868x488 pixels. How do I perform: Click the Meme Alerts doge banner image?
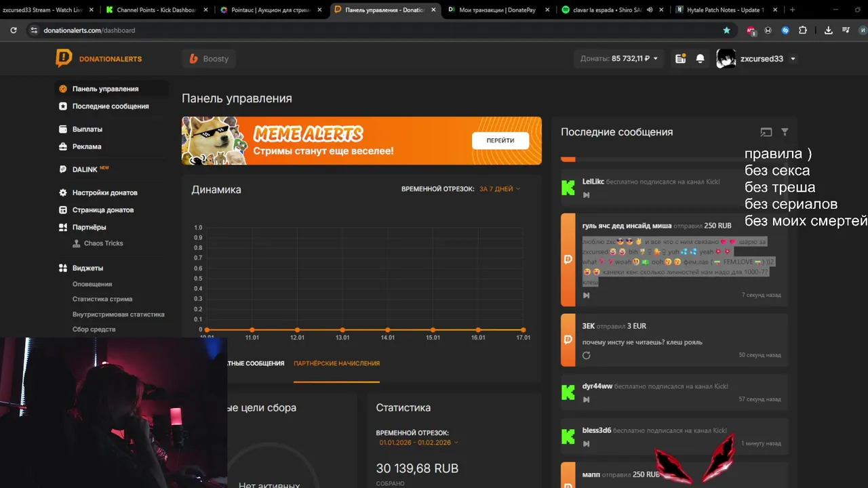click(x=214, y=141)
